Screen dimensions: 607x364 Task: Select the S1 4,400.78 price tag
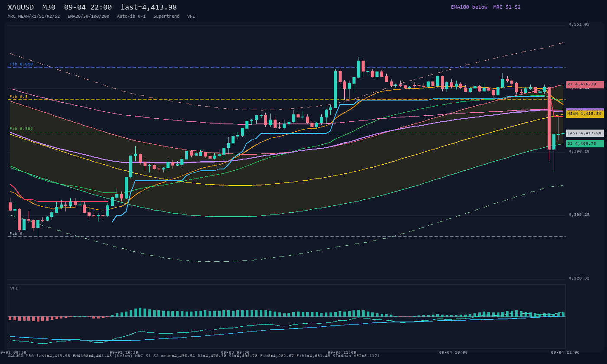(585, 143)
